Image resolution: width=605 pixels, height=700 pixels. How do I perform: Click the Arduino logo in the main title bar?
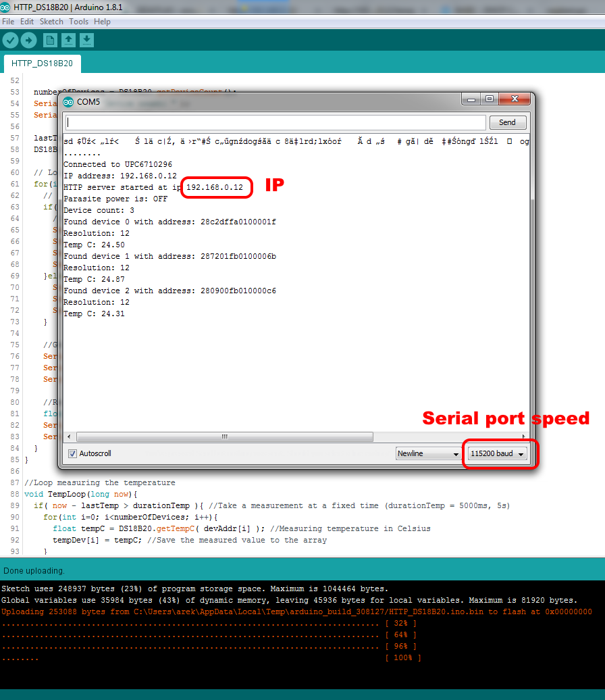pos(5,7)
